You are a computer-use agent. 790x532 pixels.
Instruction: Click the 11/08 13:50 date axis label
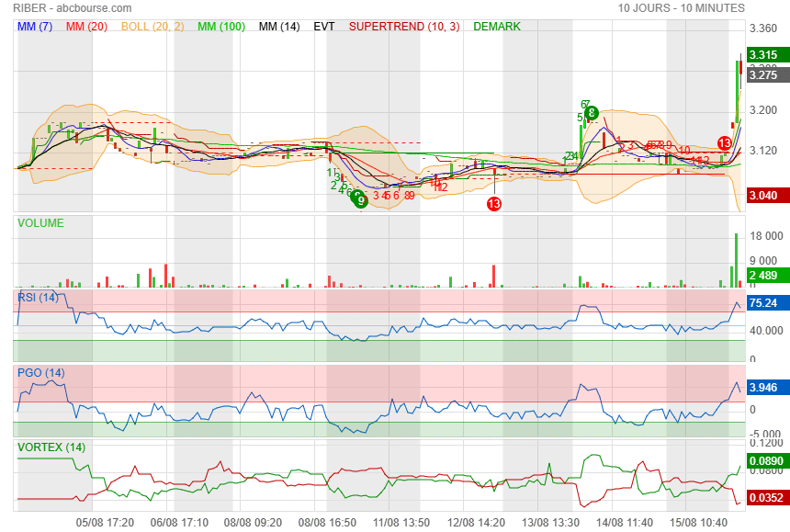(x=408, y=522)
